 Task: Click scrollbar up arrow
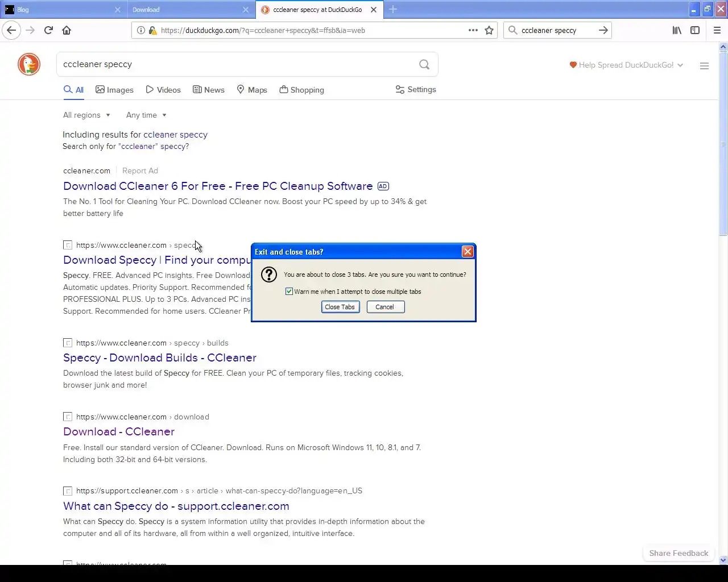tap(723, 47)
